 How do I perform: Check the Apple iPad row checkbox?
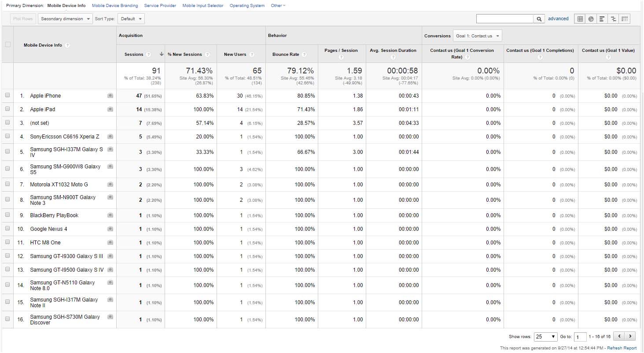[x=7, y=109]
